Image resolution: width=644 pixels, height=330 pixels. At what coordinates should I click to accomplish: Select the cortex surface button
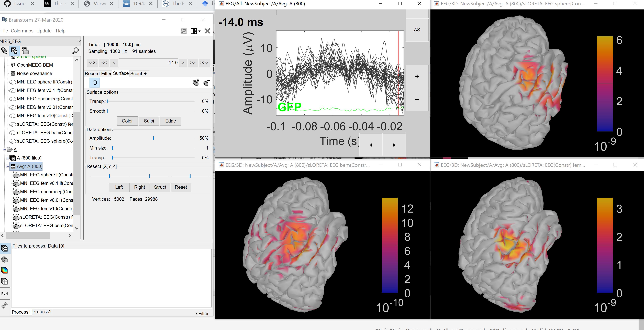pos(94,83)
